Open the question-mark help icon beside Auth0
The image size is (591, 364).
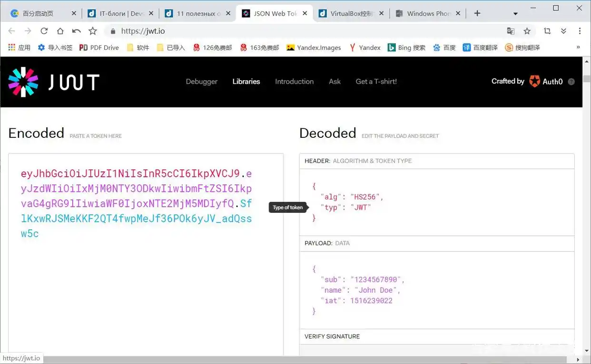[x=570, y=81]
